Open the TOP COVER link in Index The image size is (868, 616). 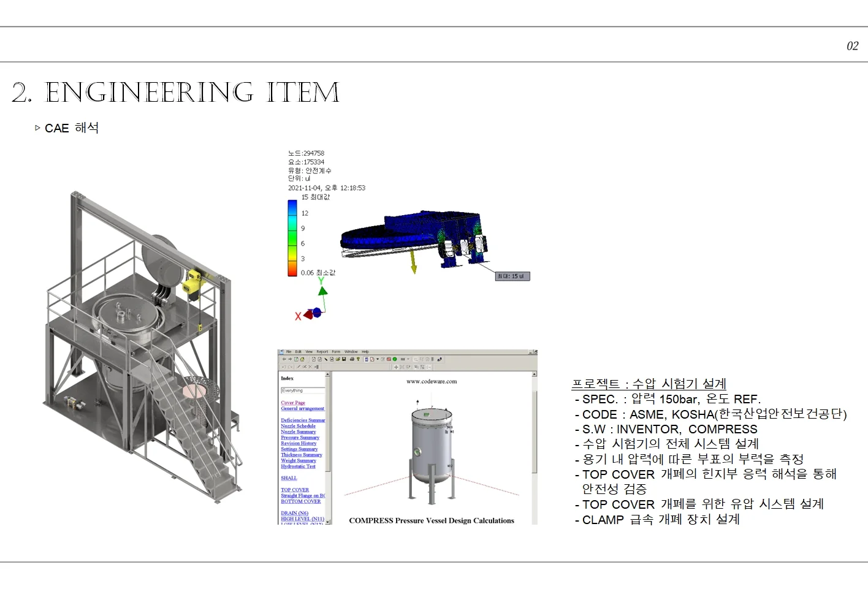[295, 490]
